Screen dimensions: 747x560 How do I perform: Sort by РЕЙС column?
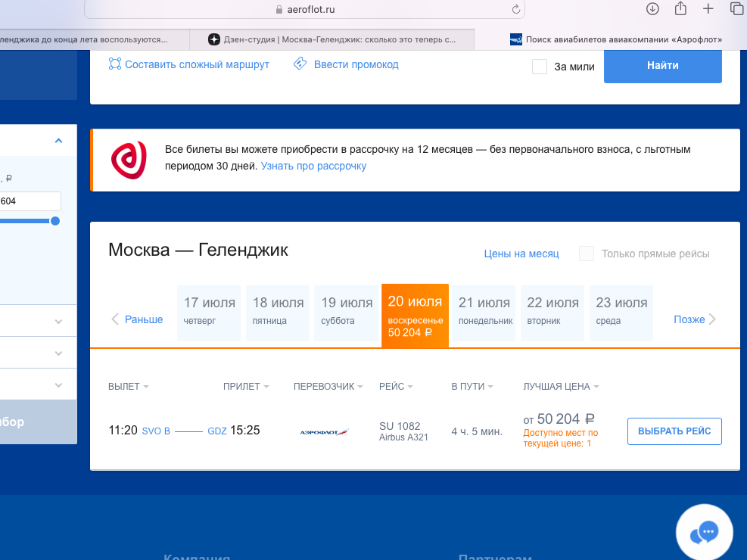(x=396, y=386)
